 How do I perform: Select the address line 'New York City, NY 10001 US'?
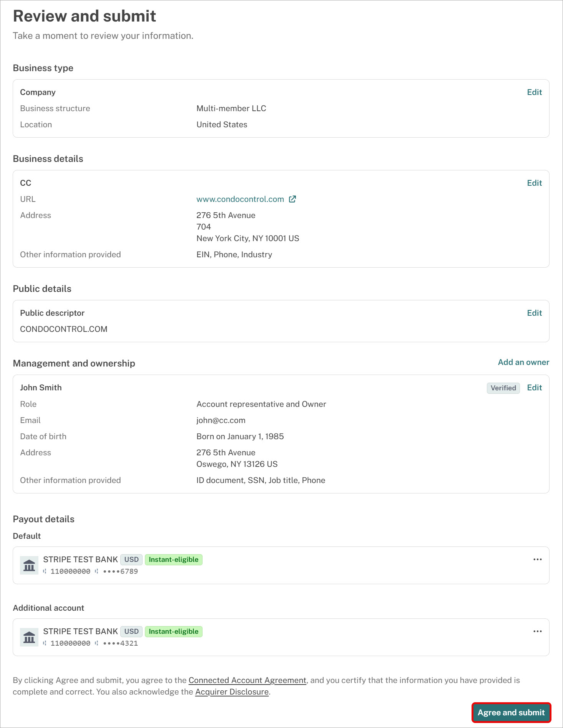(248, 238)
